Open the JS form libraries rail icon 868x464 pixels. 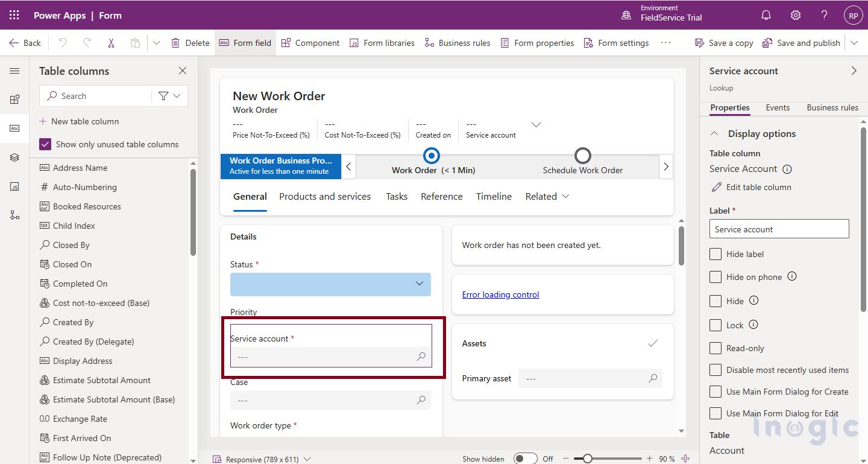tap(14, 186)
